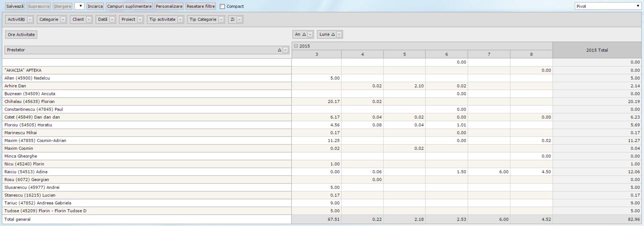Open the Prestator filter dropdown icon

coord(286,50)
